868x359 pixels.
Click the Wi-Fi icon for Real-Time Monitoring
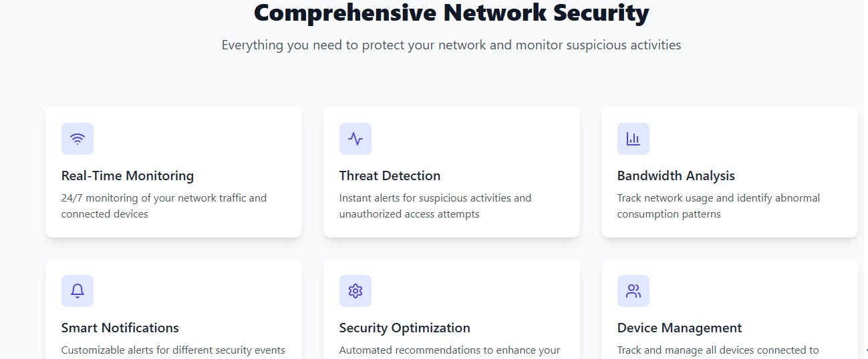78,139
